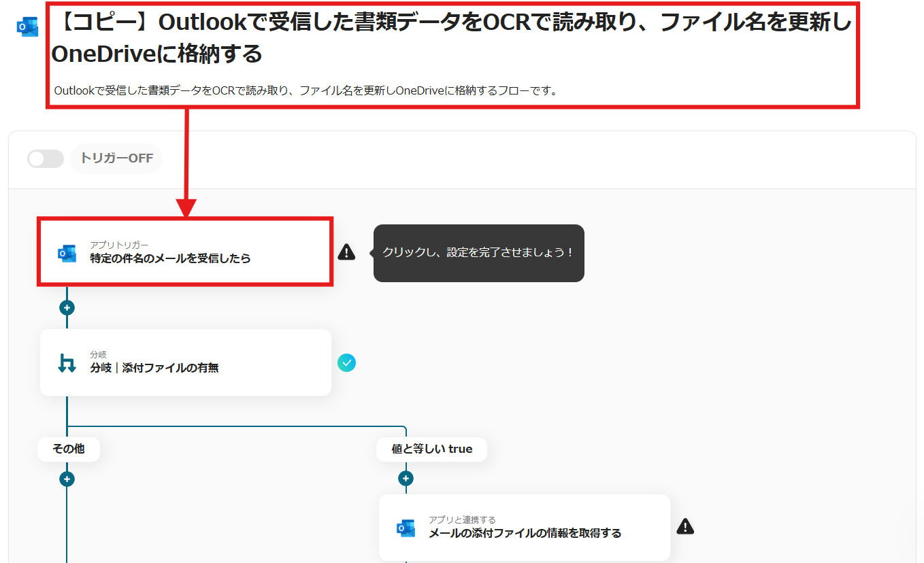Click Outlook icon in メールの添付ファイルの情報を取得する card
Image resolution: width=924 pixels, height=563 pixels.
click(x=406, y=528)
